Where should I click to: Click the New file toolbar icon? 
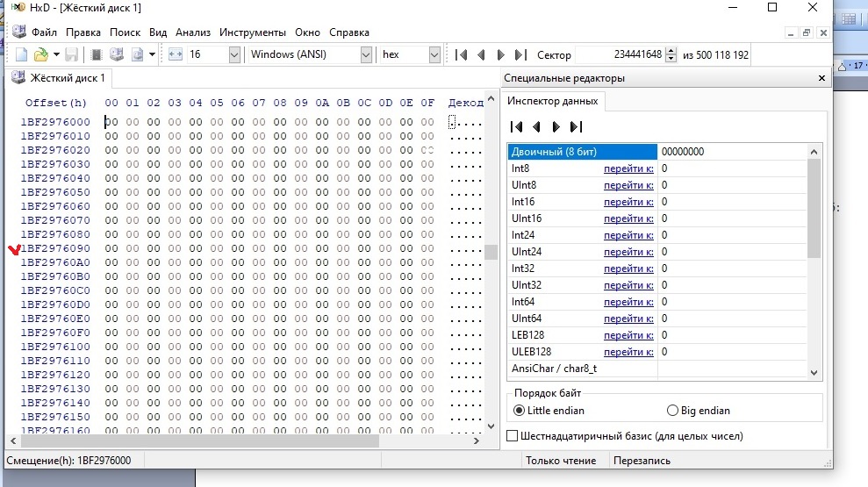tap(21, 54)
